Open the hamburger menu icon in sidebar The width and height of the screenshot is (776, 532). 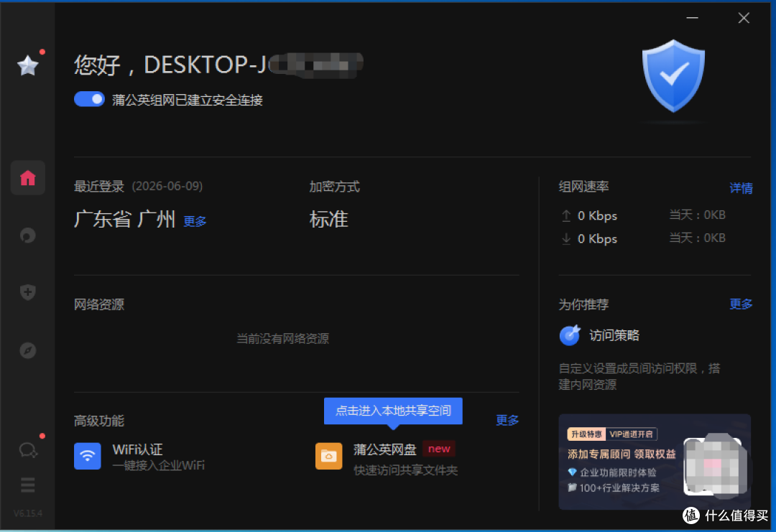click(28, 485)
